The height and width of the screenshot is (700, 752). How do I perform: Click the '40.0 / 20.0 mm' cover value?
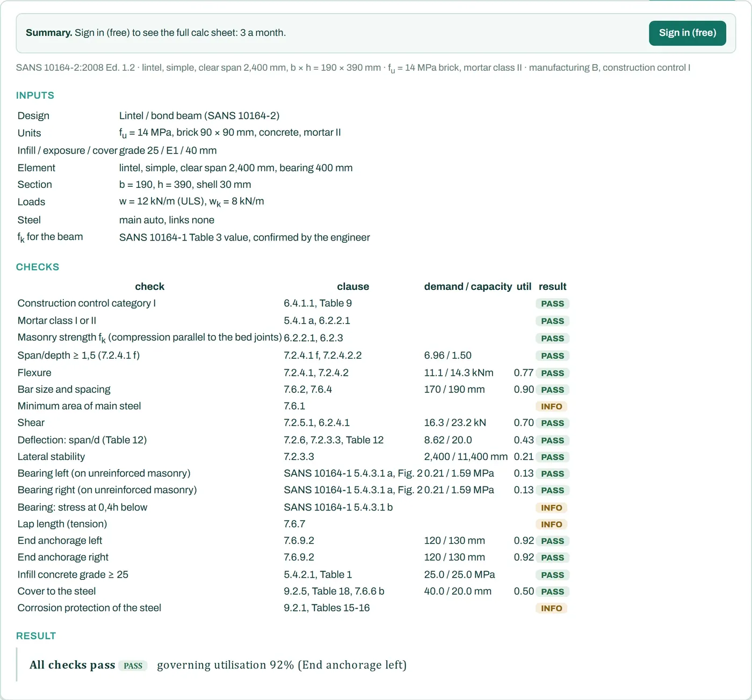coord(458,591)
